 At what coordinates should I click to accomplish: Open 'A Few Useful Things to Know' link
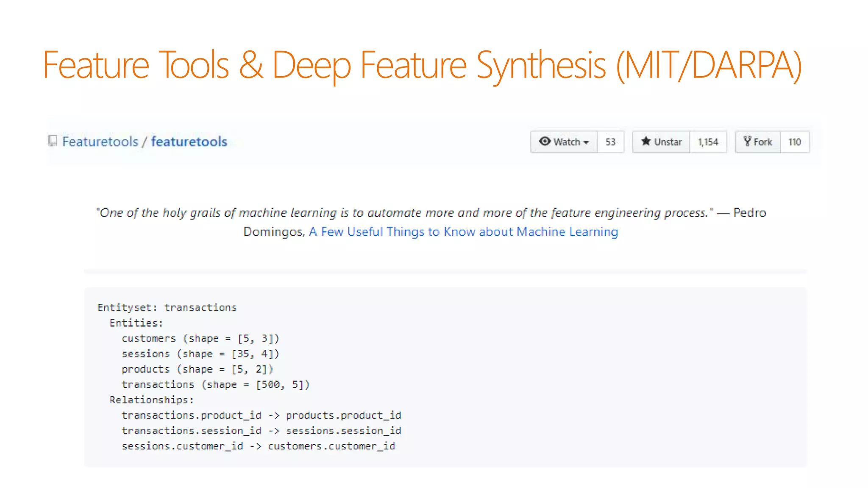tap(463, 232)
